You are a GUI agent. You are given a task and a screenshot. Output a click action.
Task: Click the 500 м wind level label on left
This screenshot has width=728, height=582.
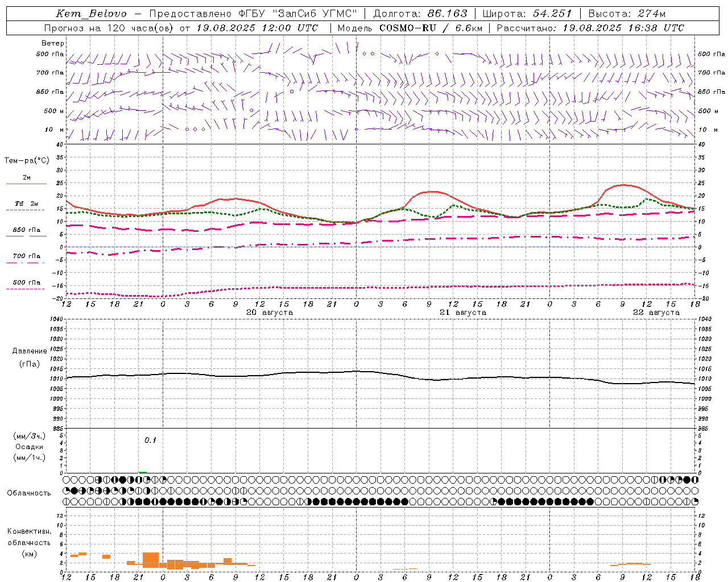click(54, 111)
